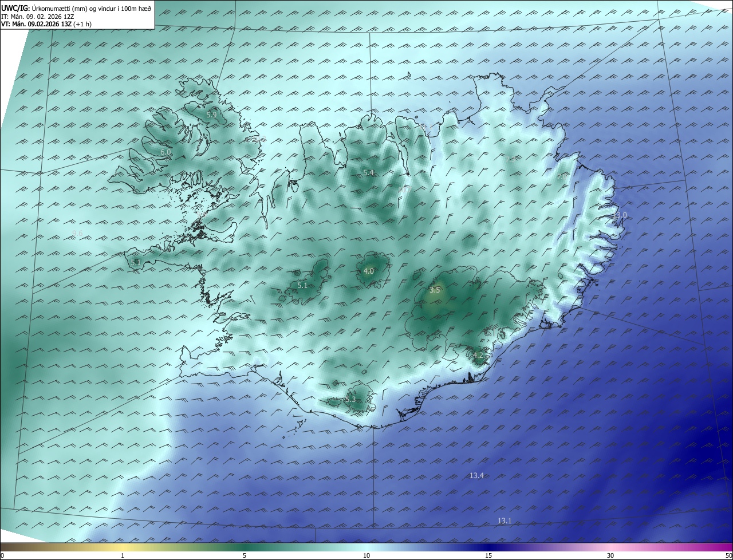Click the 3.5 value on Vatnajökull
This screenshot has height=560, width=733.
(x=435, y=290)
